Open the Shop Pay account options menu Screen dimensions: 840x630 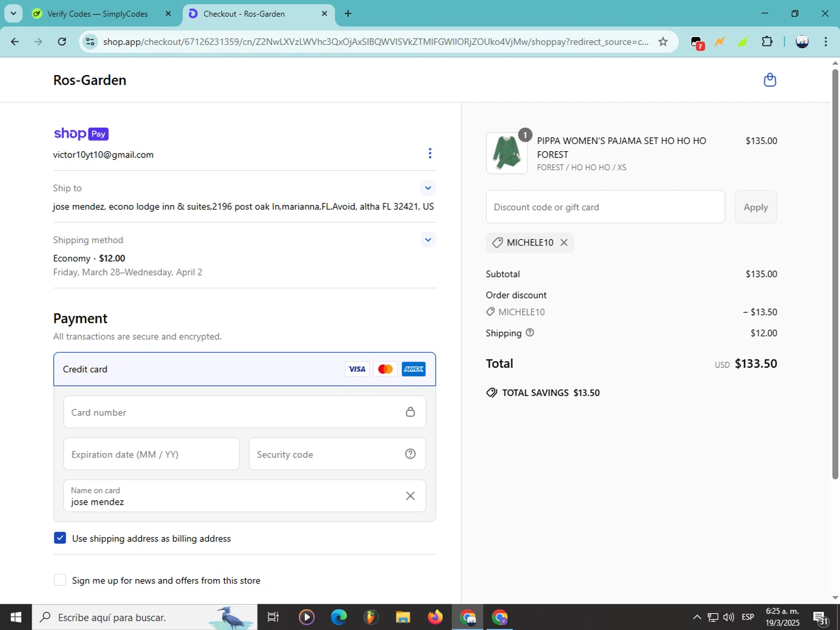430,153
